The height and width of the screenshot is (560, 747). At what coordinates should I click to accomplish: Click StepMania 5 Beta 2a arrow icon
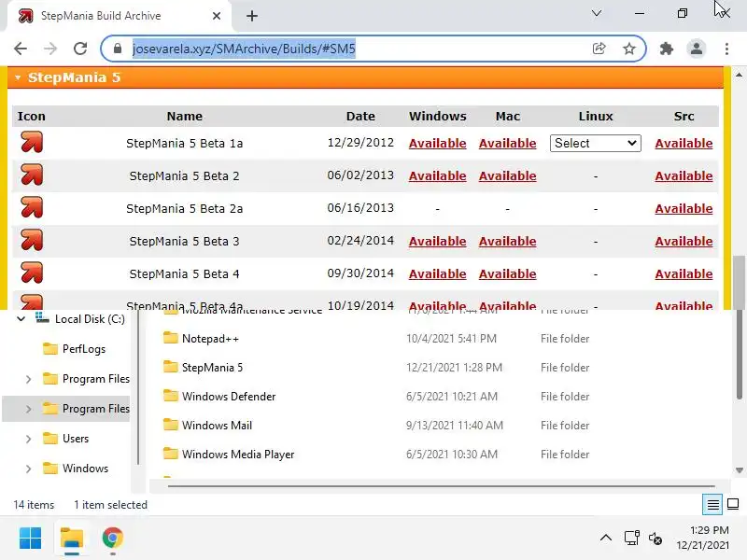point(32,208)
